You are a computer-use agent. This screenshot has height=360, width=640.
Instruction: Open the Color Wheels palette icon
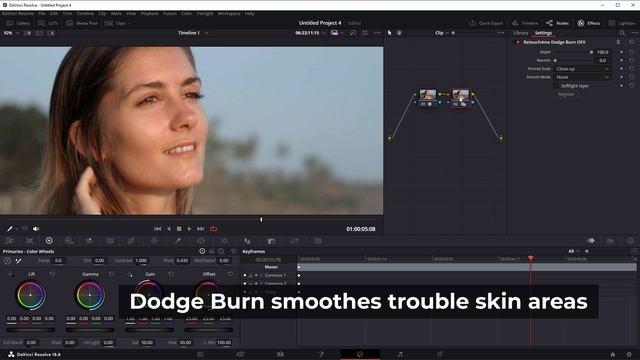point(49,241)
